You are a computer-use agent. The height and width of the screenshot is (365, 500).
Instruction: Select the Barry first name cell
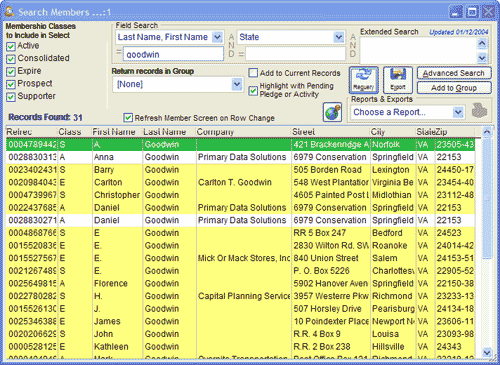coord(117,170)
